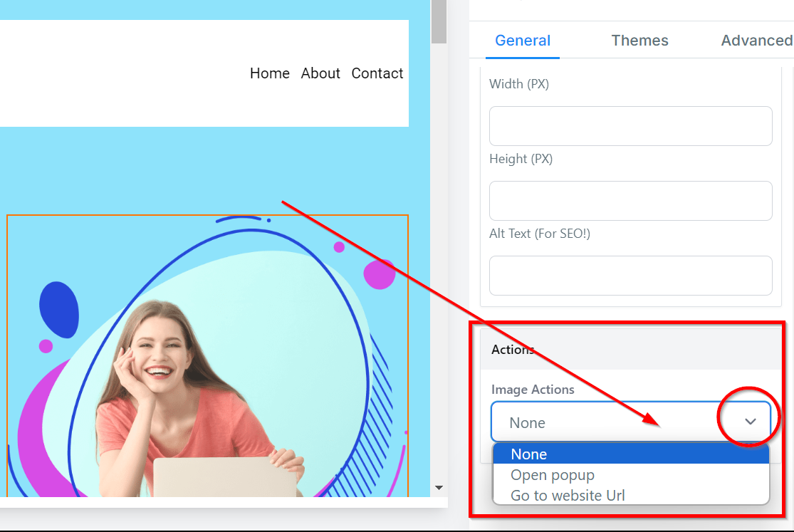Viewport: 794px width, 532px height.
Task: Switch to the General tab
Action: [x=522, y=41]
